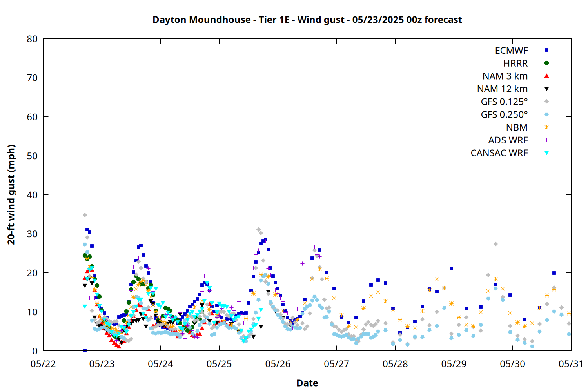588x392 pixels.
Task: Click the 40 y-axis tick label
Action: pyautogui.click(x=32, y=195)
